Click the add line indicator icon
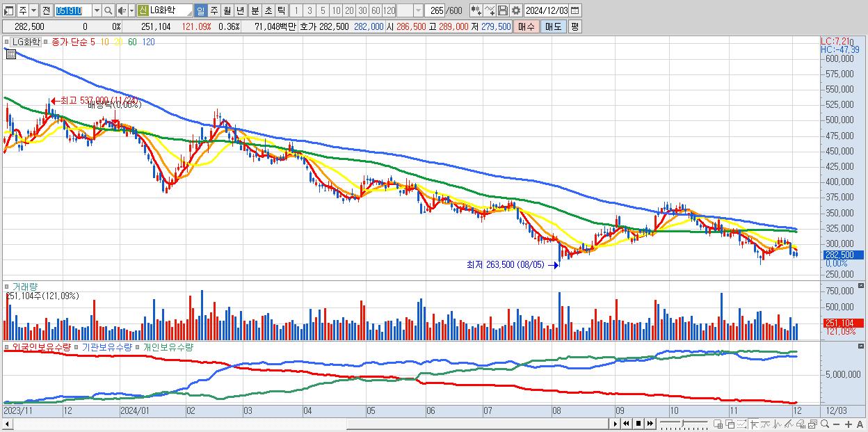 [x=490, y=10]
